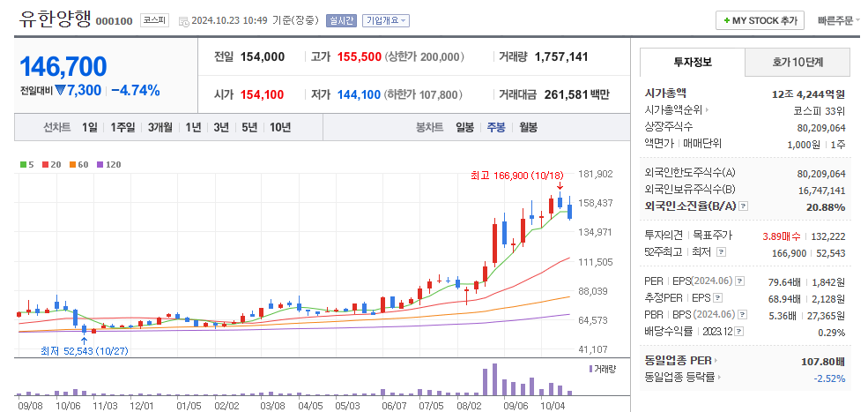Click the calendar icon beside 2024.10.23 date
The width and height of the screenshot is (868, 412).
184,21
